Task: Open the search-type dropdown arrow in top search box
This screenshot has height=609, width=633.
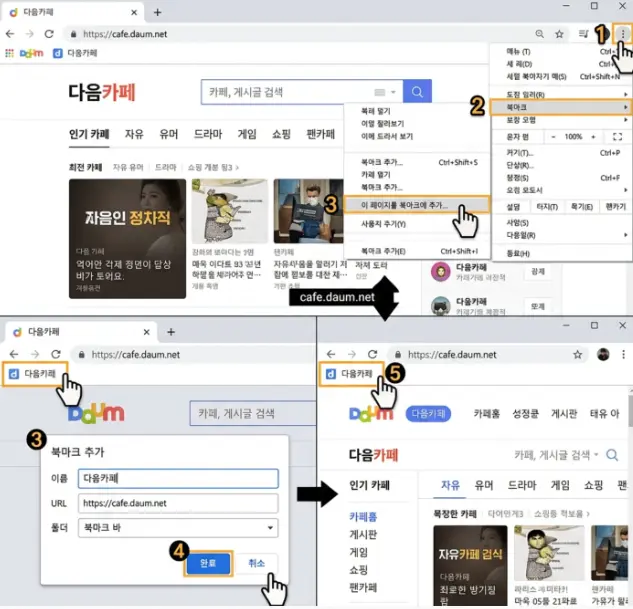Action: pyautogui.click(x=393, y=92)
